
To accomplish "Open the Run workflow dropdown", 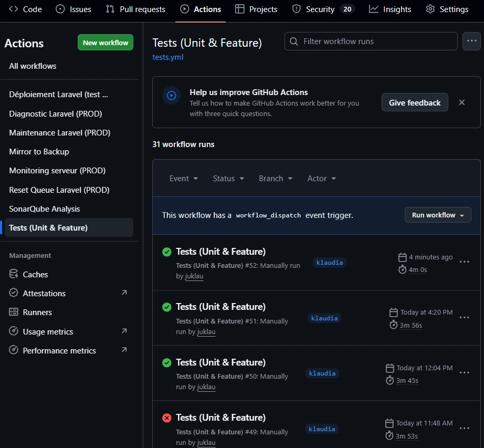I will [438, 215].
